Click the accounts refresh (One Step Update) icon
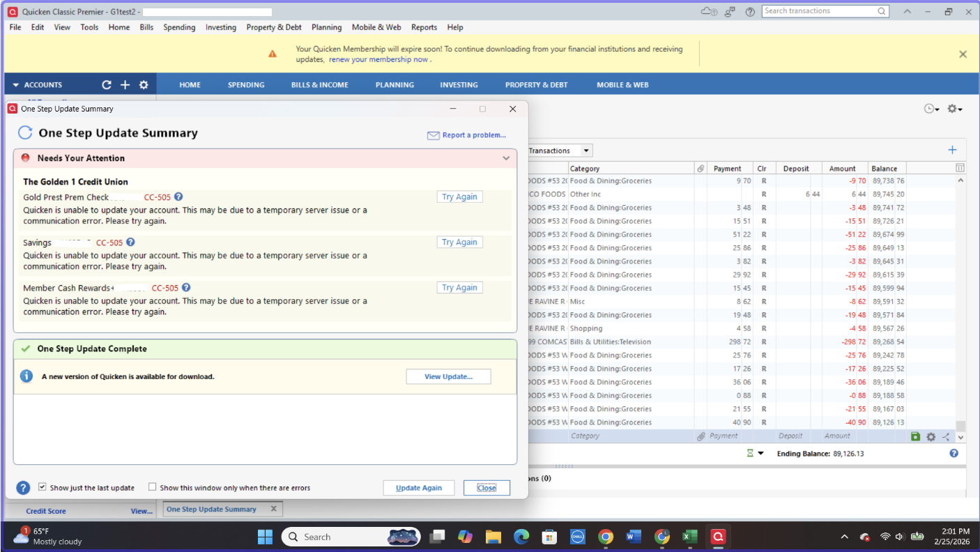Image resolution: width=980 pixels, height=552 pixels. click(107, 85)
